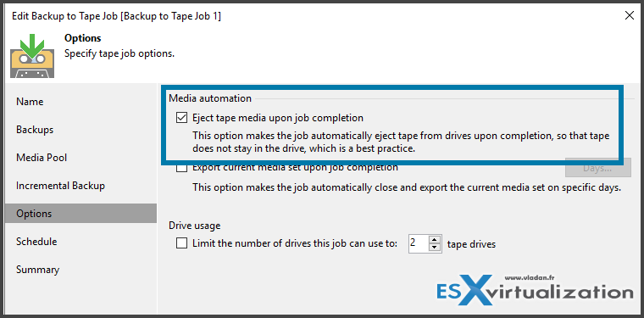Click the tape drives number field

click(419, 243)
